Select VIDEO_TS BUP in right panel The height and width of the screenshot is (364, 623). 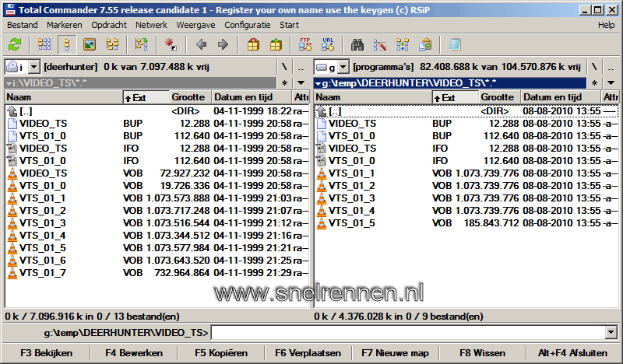[466, 124]
